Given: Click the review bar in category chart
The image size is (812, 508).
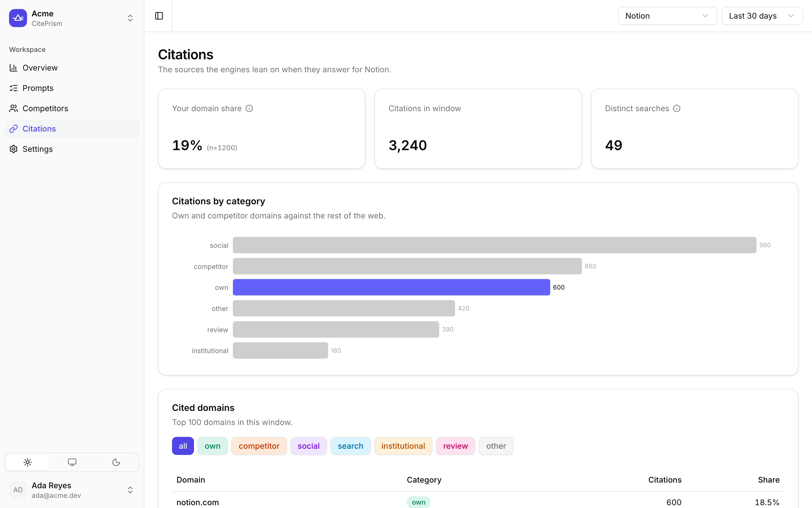Looking at the screenshot, I should 336,330.
